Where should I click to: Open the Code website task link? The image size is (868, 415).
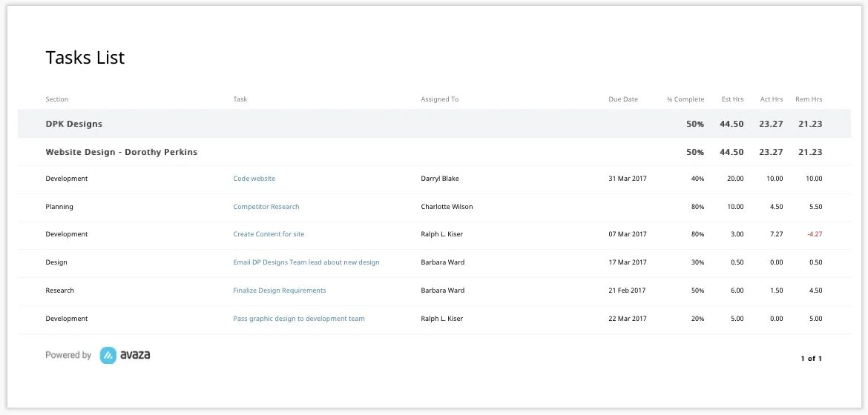pyautogui.click(x=254, y=179)
